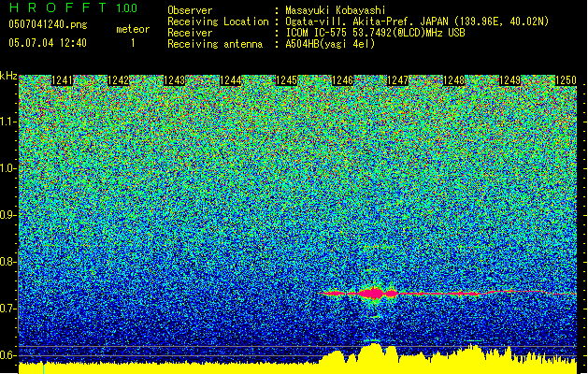Click the Receiver label
Viewport: 588px width, 374px height.
[x=190, y=33]
